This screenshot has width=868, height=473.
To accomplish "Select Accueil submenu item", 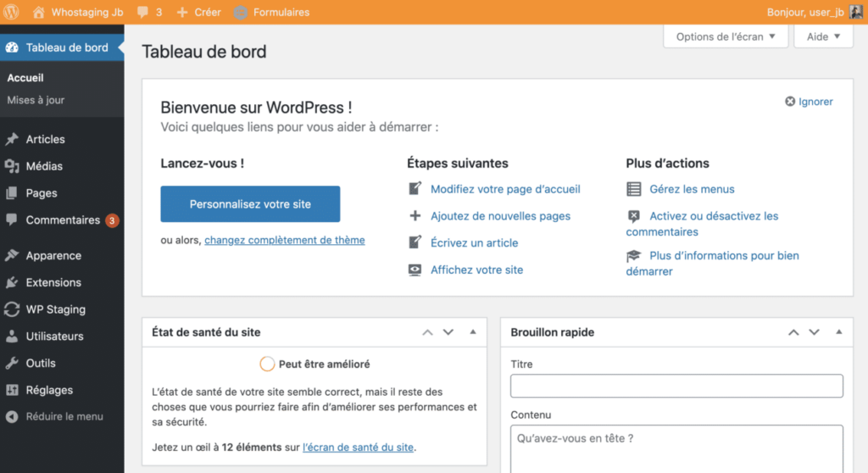I will click(x=25, y=77).
